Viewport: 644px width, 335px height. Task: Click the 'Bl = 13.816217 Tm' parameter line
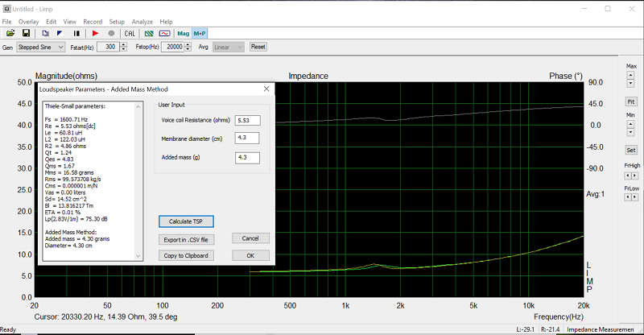(69, 205)
